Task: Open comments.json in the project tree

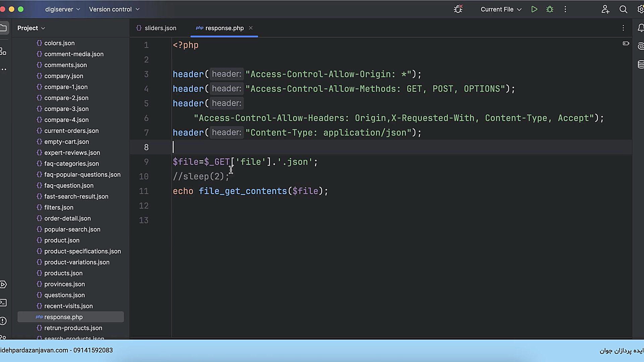Action: pyautogui.click(x=65, y=65)
